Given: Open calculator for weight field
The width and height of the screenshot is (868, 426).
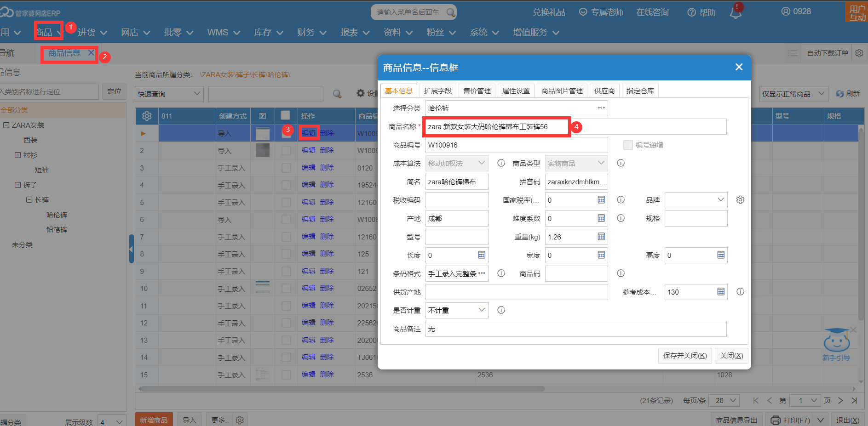Looking at the screenshot, I should 601,237.
